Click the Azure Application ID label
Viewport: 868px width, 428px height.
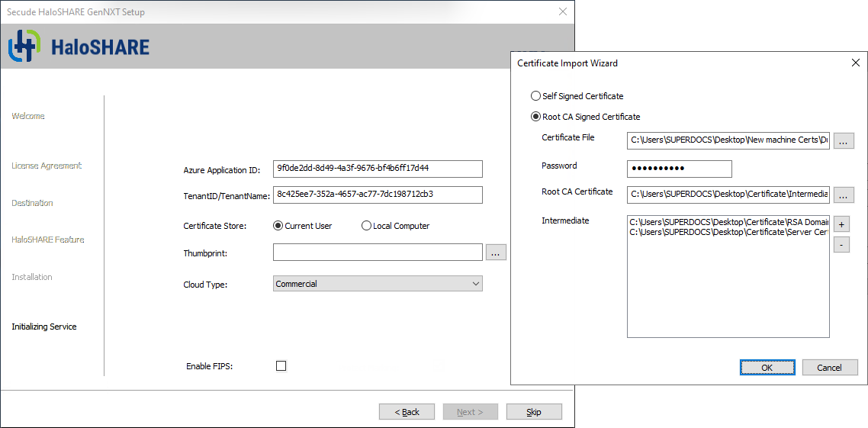pyautogui.click(x=221, y=170)
